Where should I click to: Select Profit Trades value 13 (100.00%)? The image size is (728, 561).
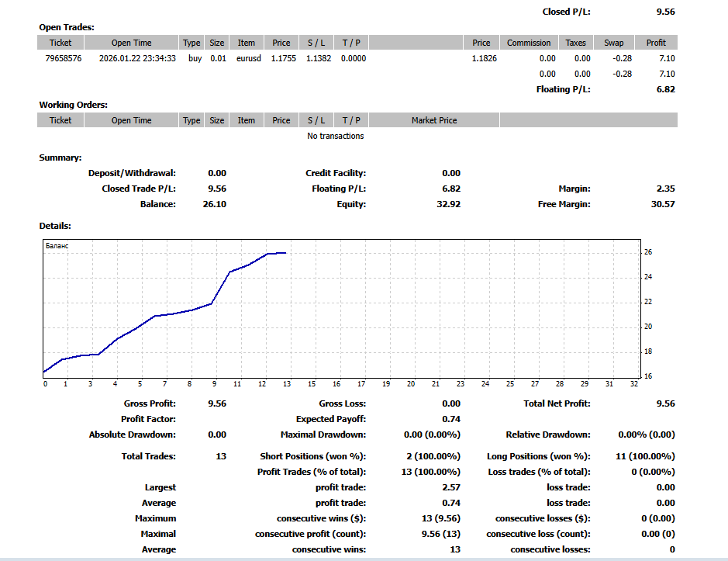coord(431,472)
